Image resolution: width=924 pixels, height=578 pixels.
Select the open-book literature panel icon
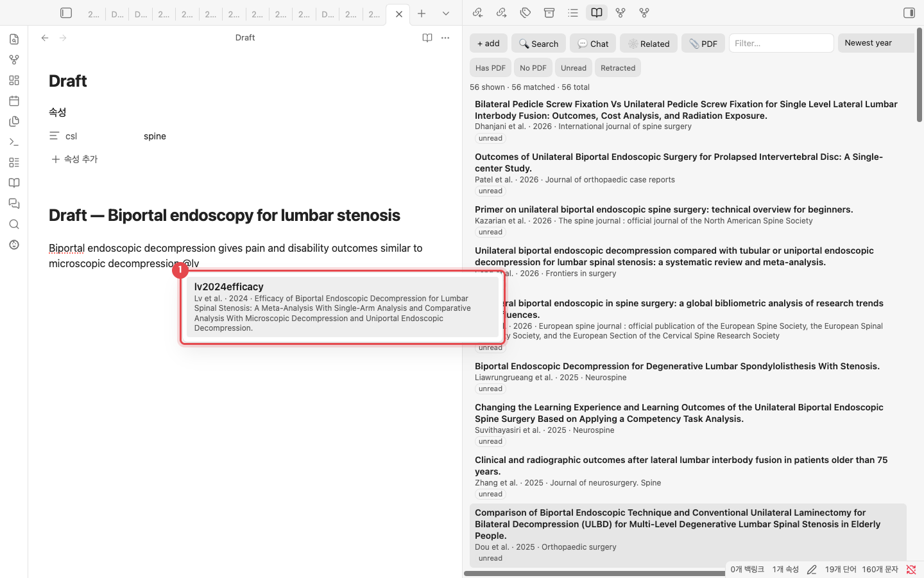597,13
